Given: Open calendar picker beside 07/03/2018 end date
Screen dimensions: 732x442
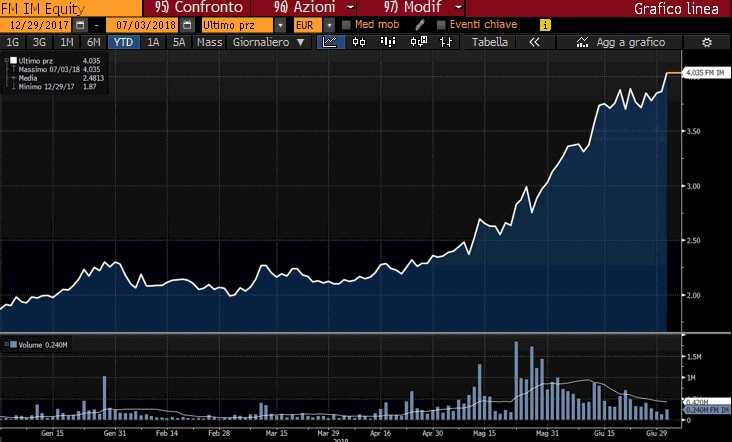Looking at the screenshot, I should coord(187,25).
